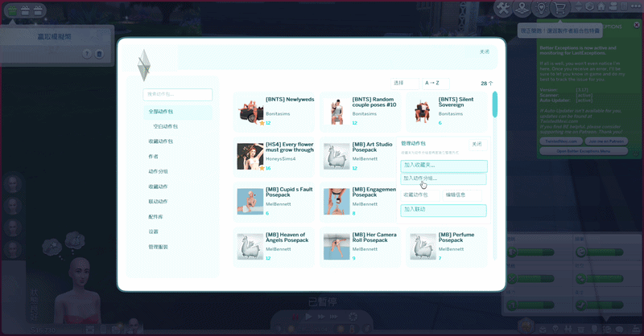Click the pause button in game speed controls
This screenshot has width=644, height=336.
pyautogui.click(x=295, y=317)
